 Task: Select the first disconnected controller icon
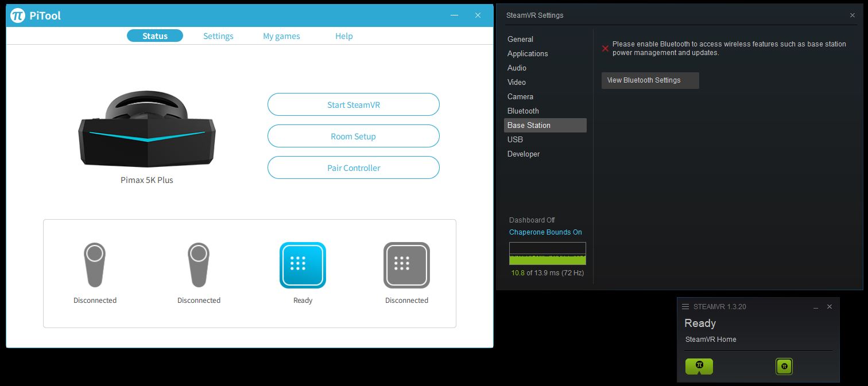(95, 264)
